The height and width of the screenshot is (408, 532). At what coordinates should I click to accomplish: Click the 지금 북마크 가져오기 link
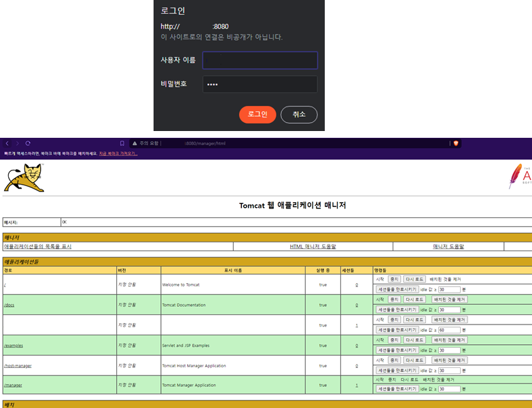click(x=118, y=153)
